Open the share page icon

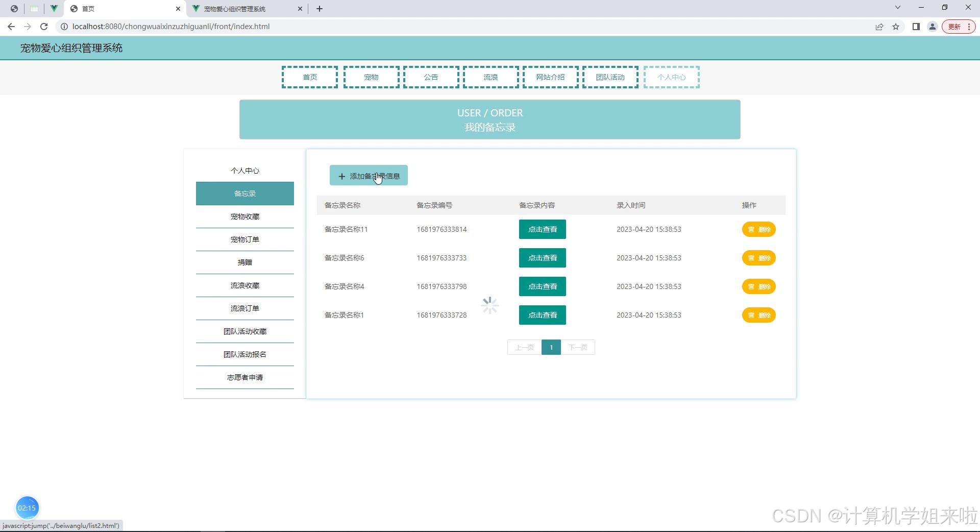[879, 27]
